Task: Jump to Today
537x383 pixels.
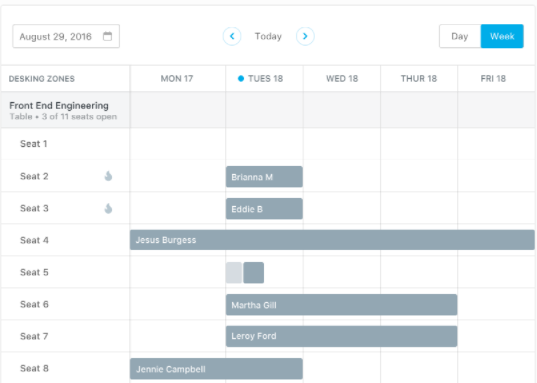Action: click(268, 36)
